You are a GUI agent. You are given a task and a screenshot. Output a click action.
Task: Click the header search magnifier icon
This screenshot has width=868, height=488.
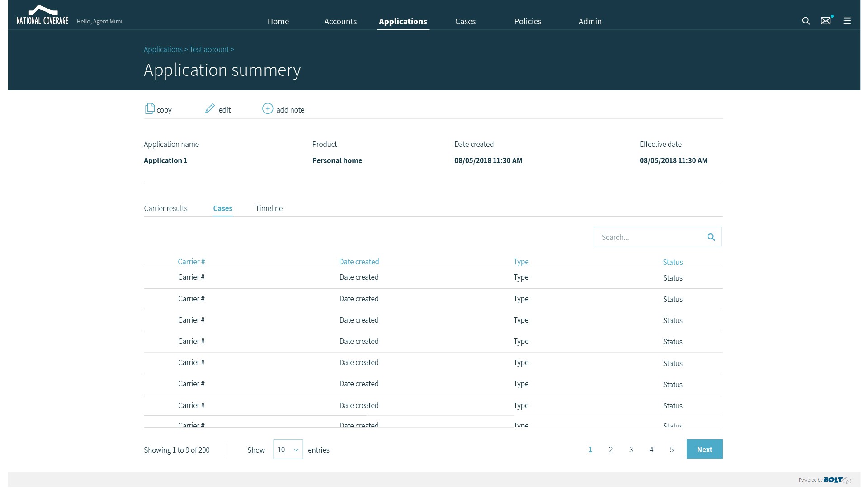click(806, 21)
